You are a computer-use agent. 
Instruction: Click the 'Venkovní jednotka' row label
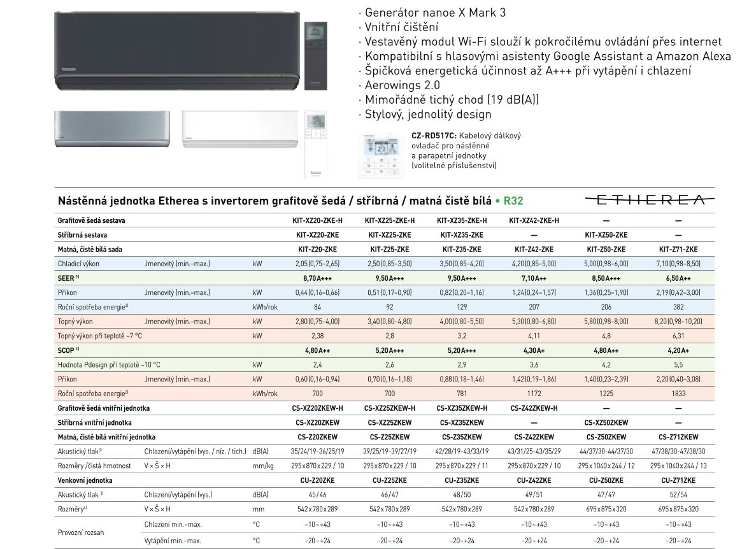click(x=85, y=481)
